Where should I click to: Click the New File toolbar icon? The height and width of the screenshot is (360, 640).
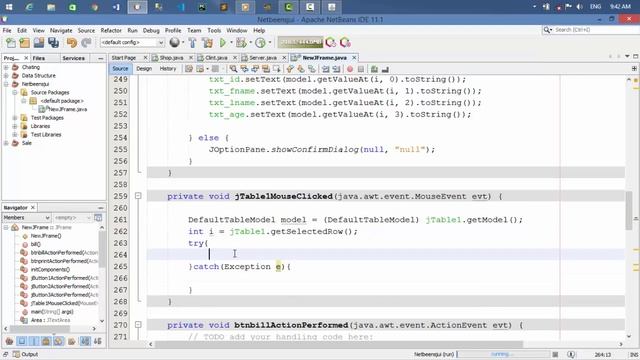11,42
